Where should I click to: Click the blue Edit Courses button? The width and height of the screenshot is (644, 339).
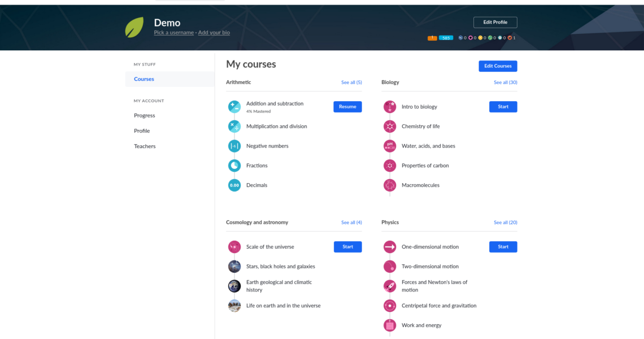(498, 66)
